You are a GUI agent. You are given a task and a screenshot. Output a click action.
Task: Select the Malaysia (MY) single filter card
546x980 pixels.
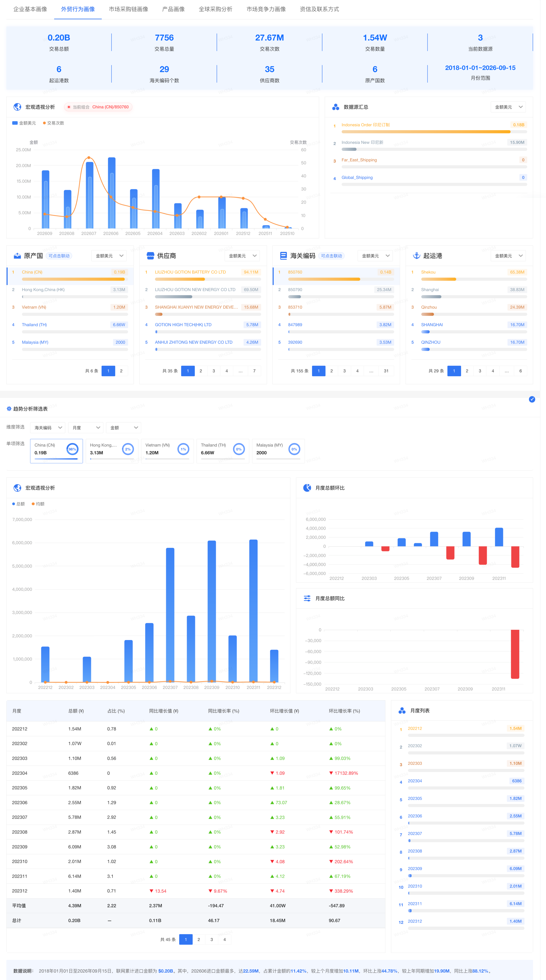[278, 451]
